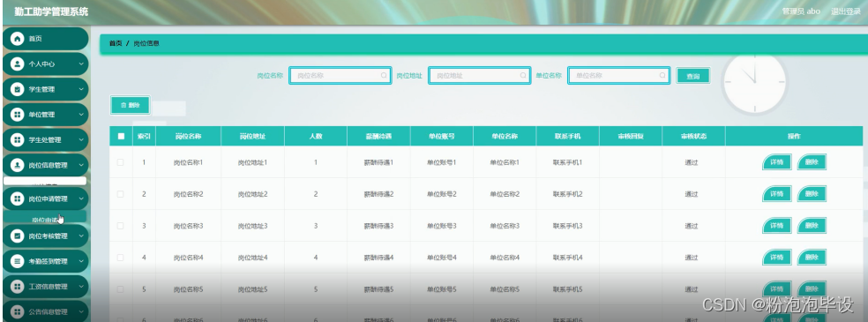Click the analog clock widget
Image resolution: width=868 pixels, height=322 pixels.
754,83
